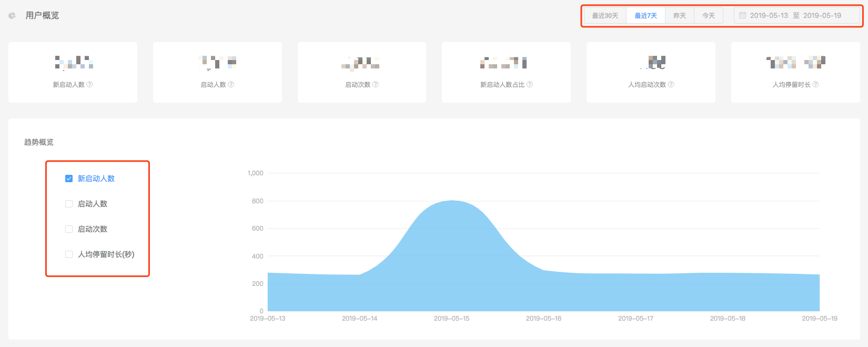The width and height of the screenshot is (868, 347).
Task: Uncheck the 新启动人数 checkbox
Action: 69,179
